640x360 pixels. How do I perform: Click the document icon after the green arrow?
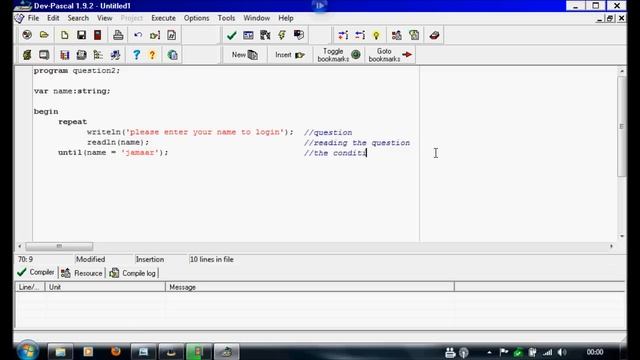[171, 35]
